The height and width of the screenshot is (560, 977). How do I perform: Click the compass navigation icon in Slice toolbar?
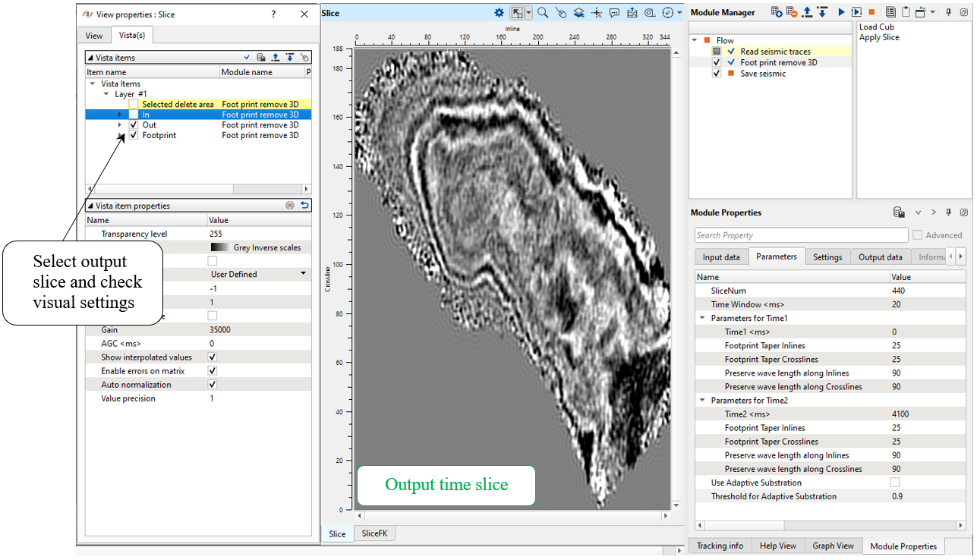tap(668, 13)
